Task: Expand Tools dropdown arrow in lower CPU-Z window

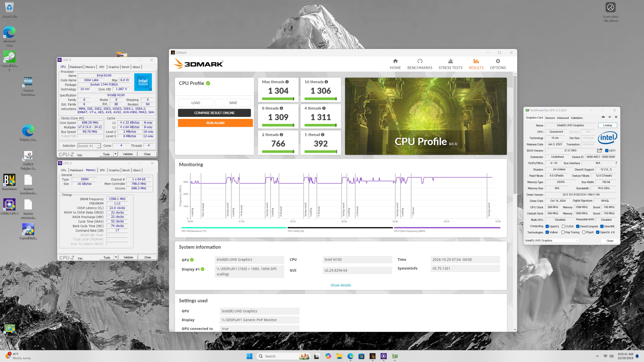Action: 116,257
